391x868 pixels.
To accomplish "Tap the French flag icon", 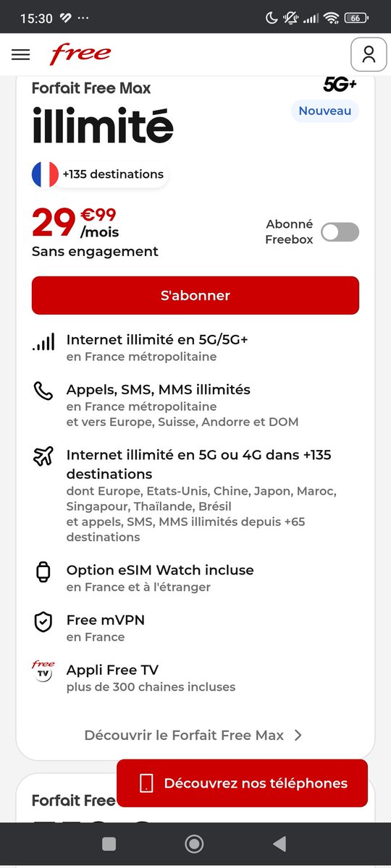I will (45, 174).
